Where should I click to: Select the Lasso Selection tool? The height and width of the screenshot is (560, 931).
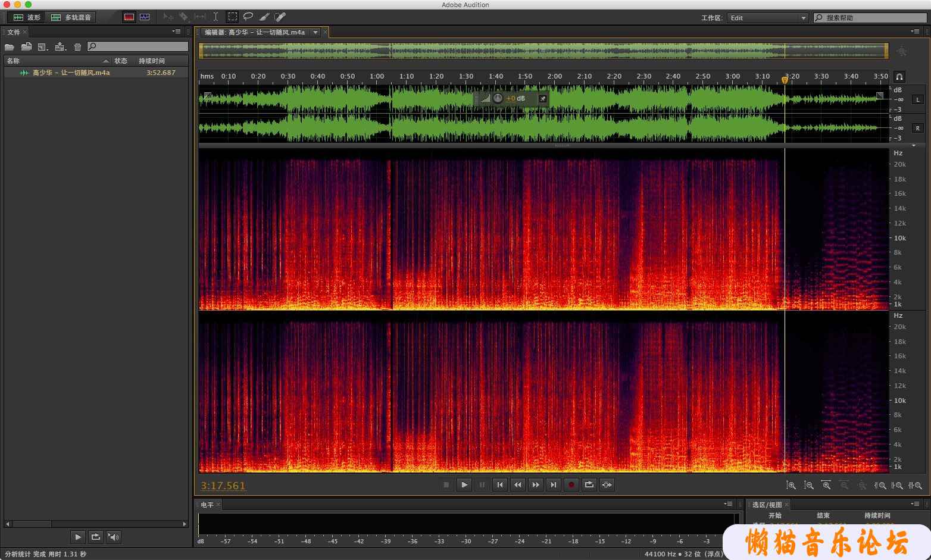248,17
